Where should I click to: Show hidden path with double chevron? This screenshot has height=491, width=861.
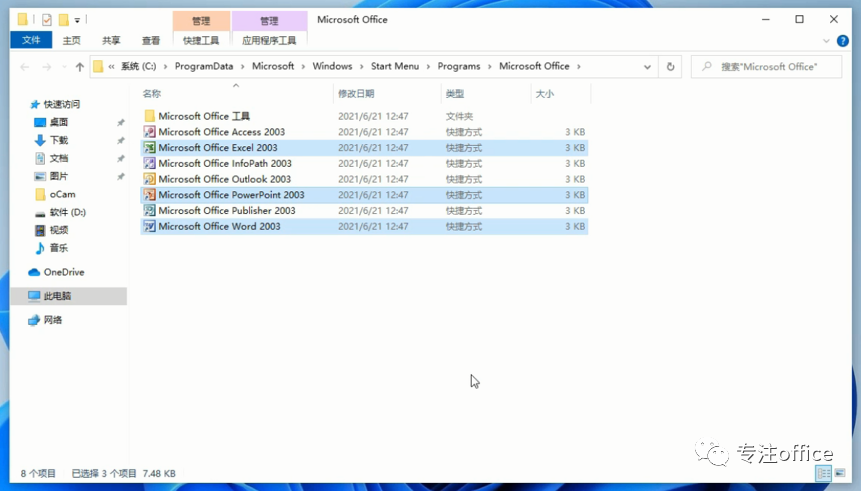click(111, 66)
